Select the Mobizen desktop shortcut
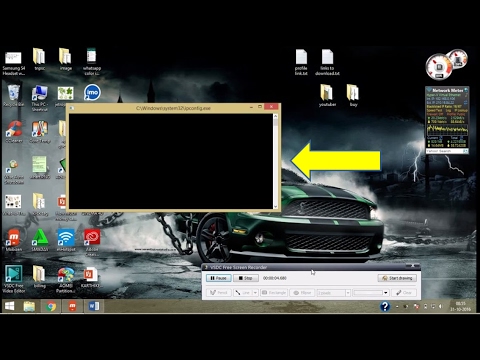The width and height of the screenshot is (480, 360). tap(14, 240)
